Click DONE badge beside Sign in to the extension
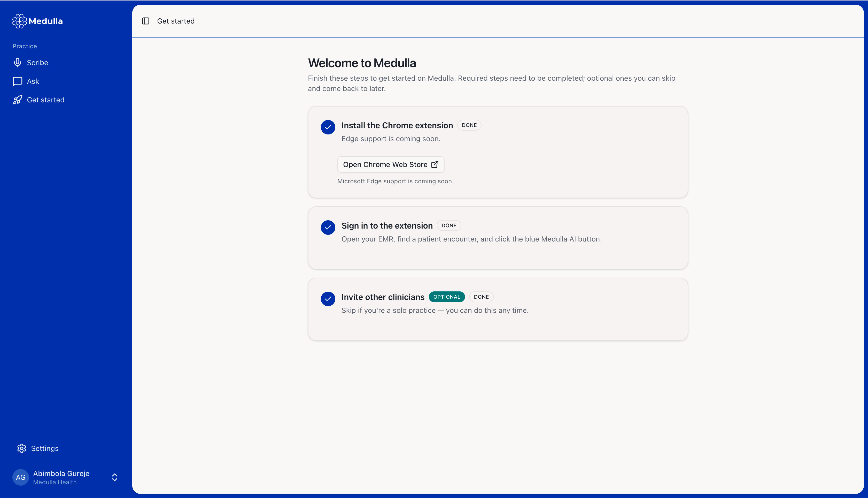 [449, 225]
